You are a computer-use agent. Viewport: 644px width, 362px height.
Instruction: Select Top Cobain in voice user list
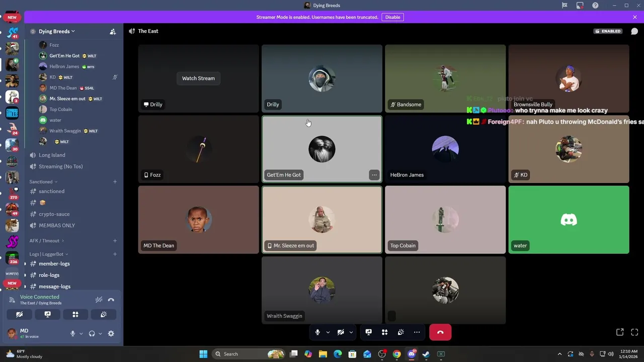(x=60, y=109)
